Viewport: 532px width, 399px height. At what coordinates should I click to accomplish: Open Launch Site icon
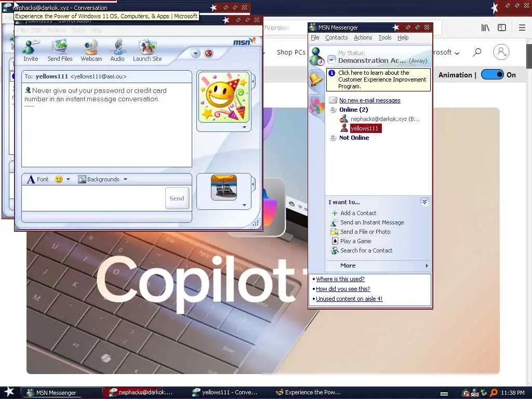(x=147, y=50)
